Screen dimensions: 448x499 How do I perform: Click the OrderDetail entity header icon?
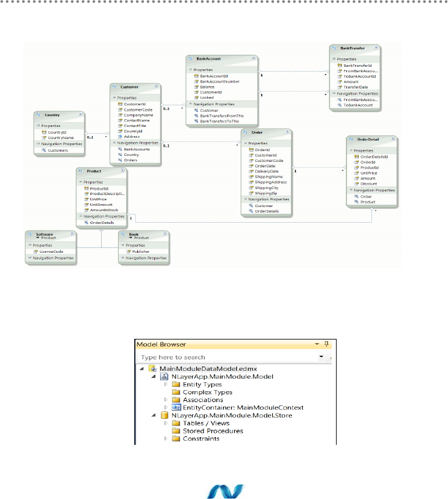pos(351,139)
